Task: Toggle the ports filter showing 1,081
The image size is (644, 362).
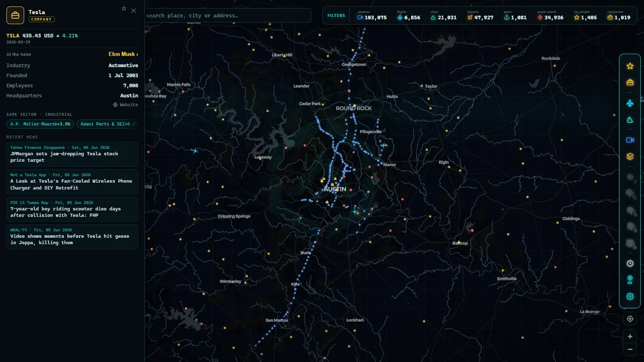Action: (515, 16)
